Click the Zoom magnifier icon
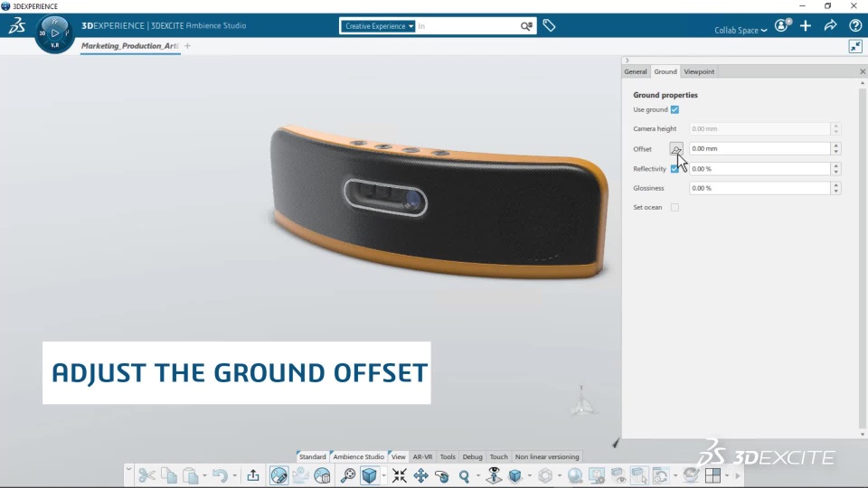The height and width of the screenshot is (488, 868). pos(464,475)
